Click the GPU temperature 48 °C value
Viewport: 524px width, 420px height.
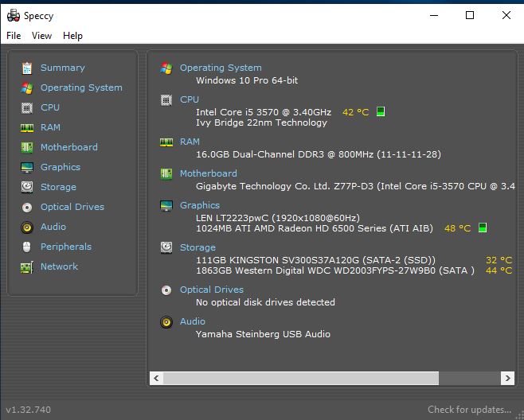tap(457, 228)
